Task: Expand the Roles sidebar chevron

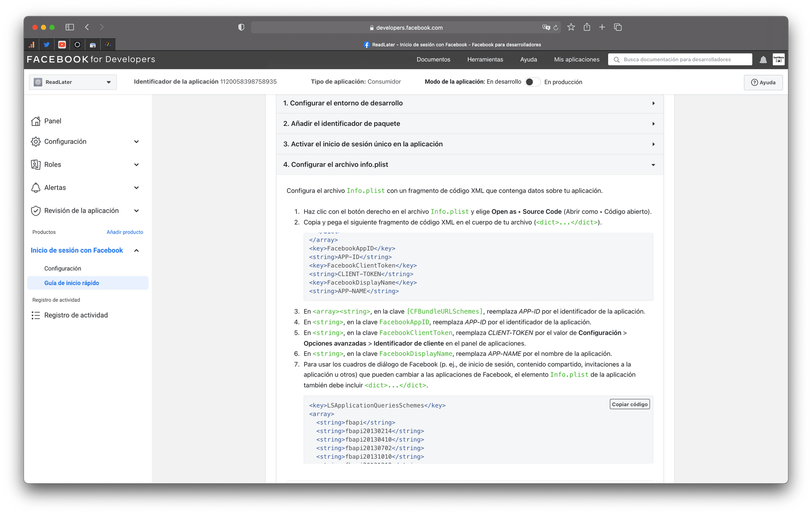Action: tap(136, 164)
